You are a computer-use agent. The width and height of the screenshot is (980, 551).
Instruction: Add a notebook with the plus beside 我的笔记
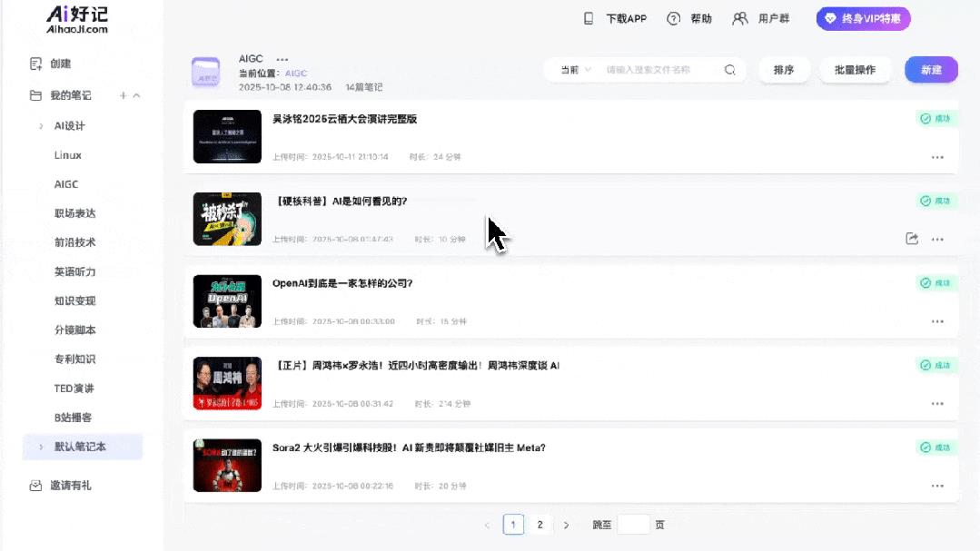click(x=124, y=95)
